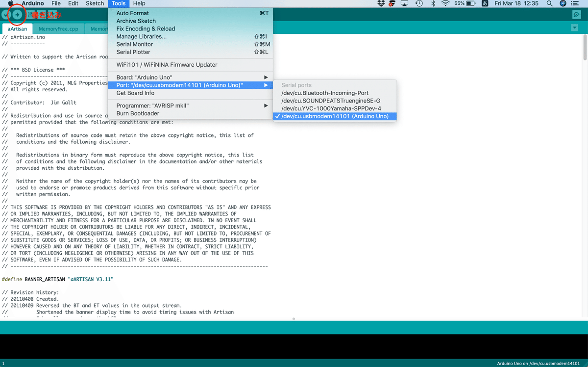This screenshot has height=367, width=588.
Task: Open the Wi-Fi status menu
Action: point(445,3)
